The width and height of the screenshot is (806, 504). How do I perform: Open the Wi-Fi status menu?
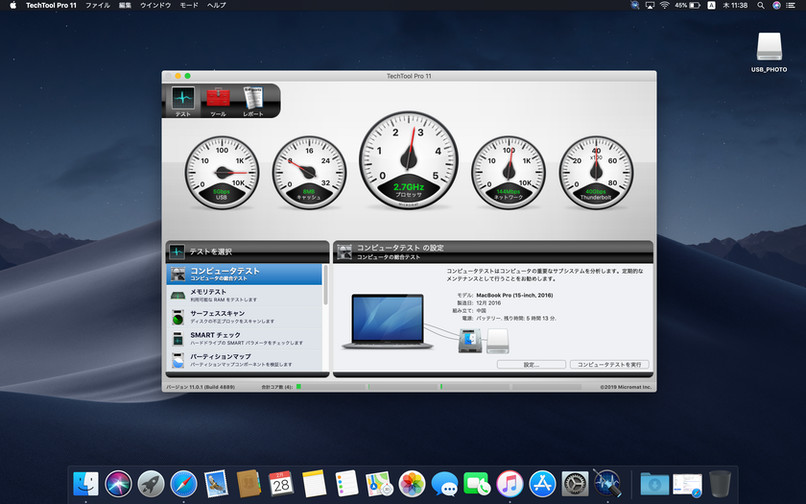(x=665, y=5)
